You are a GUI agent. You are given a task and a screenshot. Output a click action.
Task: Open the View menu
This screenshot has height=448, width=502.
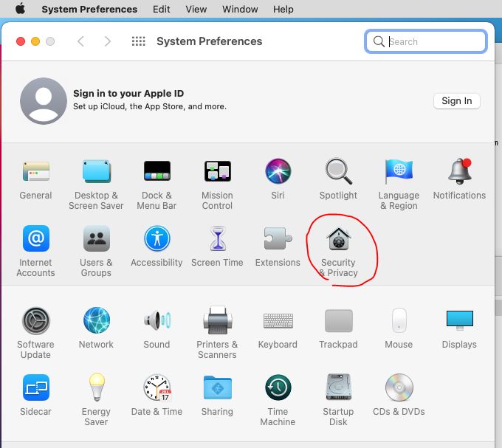(196, 10)
